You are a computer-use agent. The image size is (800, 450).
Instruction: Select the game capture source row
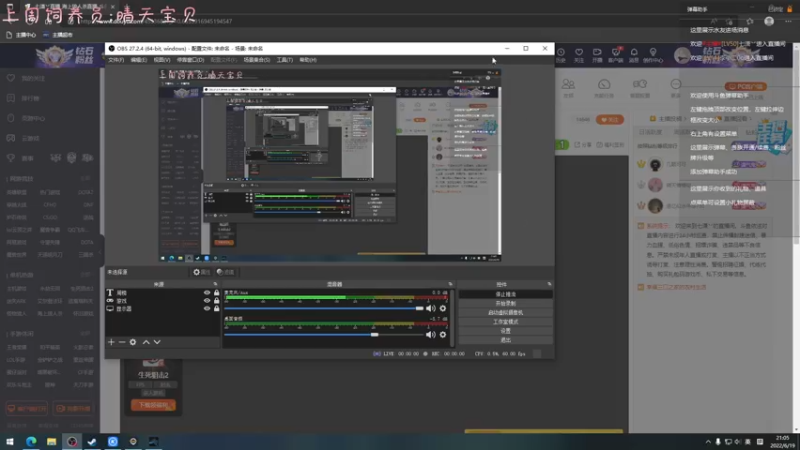pyautogui.click(x=163, y=301)
